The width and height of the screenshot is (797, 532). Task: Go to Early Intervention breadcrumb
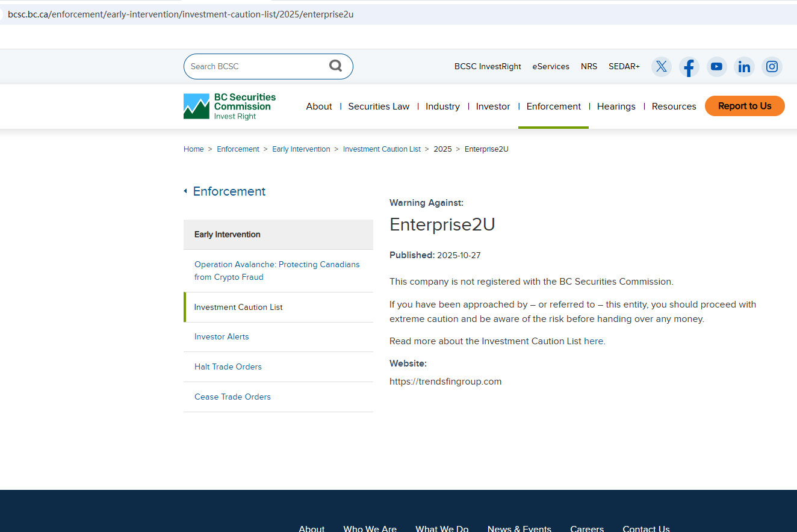click(301, 149)
